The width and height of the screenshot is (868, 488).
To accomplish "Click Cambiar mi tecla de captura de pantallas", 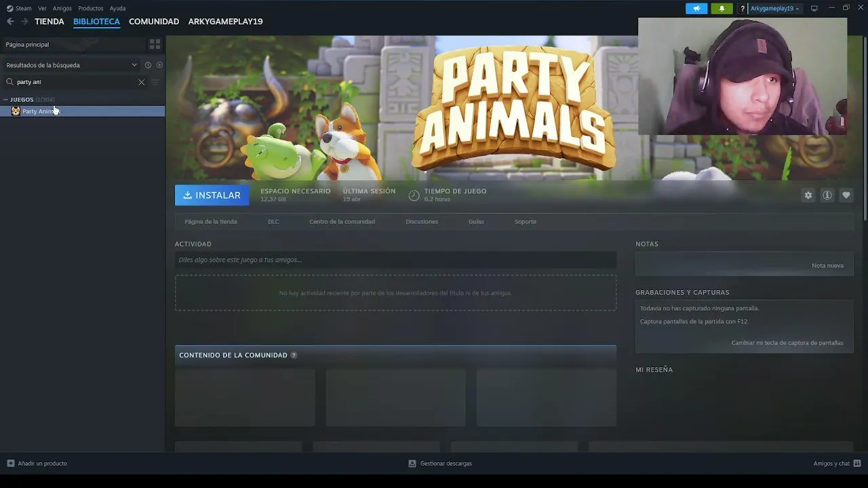I will coord(787,343).
